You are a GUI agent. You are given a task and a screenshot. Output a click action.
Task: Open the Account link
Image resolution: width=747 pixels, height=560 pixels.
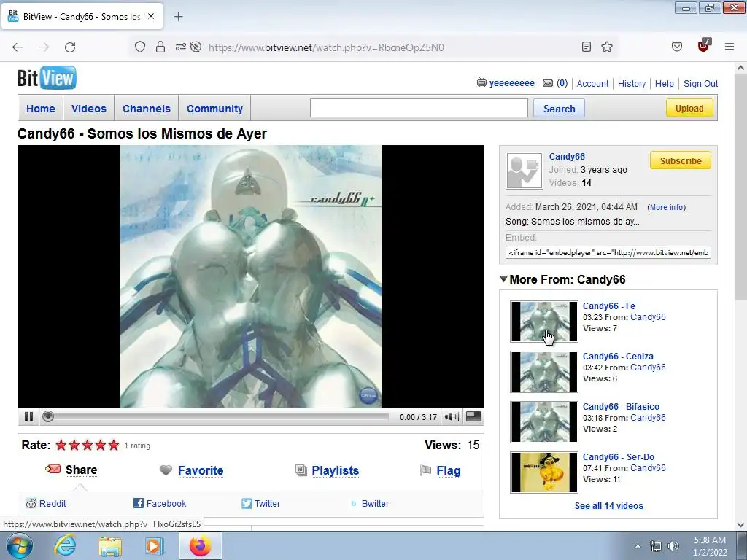592,83
